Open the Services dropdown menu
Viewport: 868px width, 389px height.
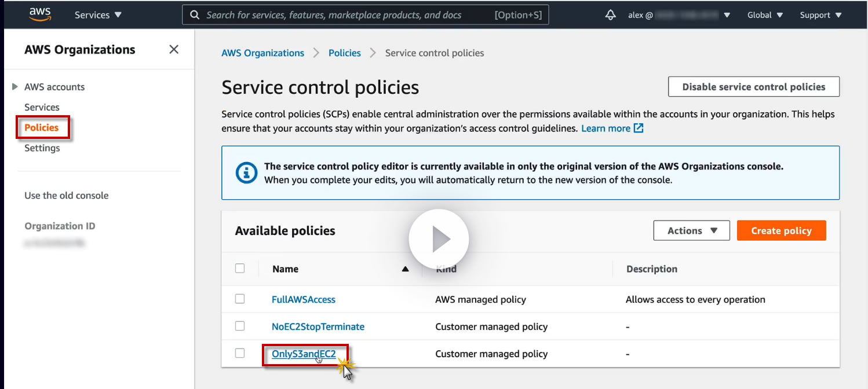coord(98,15)
